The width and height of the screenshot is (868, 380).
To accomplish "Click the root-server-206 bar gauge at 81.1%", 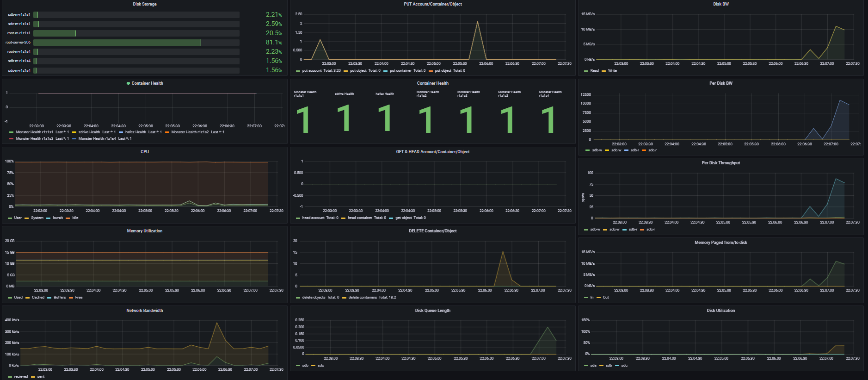I will [136, 43].
